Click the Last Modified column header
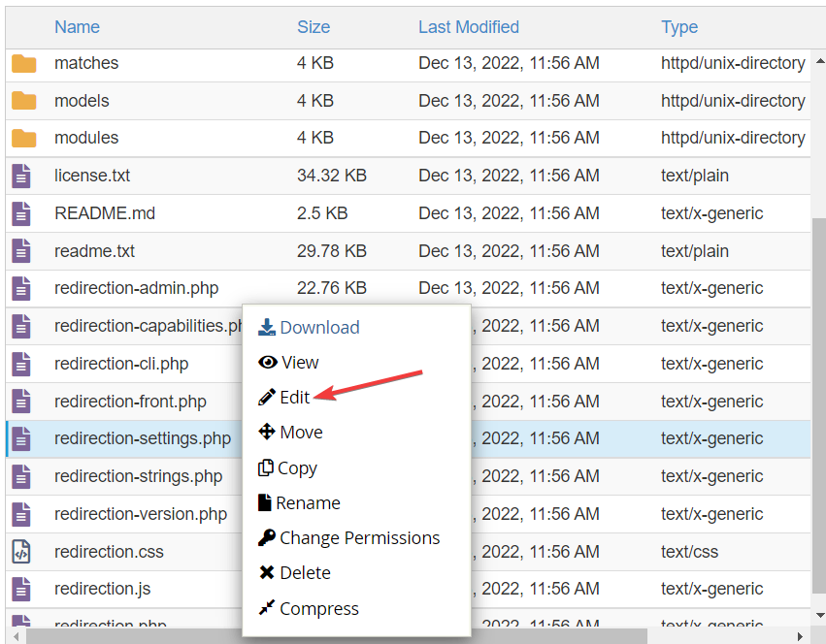Viewport: 826px width, 644px height. [x=468, y=26]
